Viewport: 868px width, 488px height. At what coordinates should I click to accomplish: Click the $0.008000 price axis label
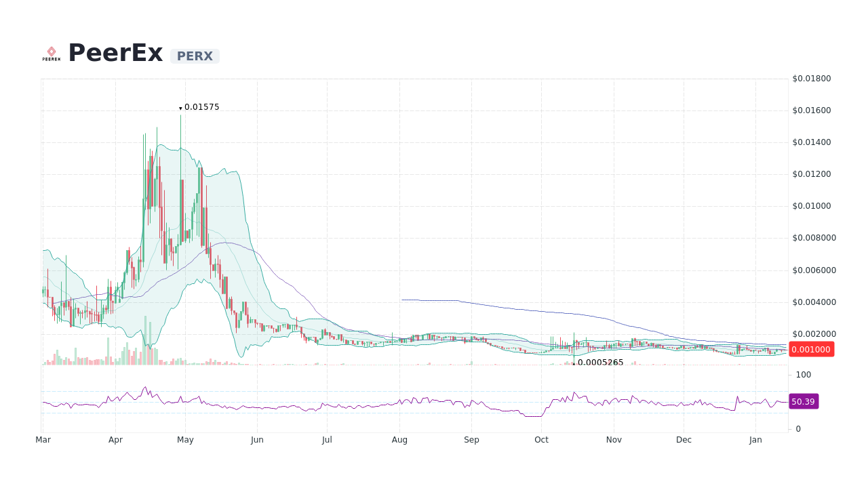tap(814, 238)
